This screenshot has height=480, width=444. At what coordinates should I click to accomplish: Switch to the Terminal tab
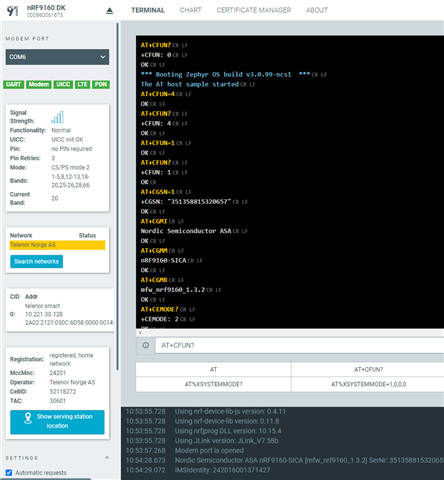(x=148, y=10)
